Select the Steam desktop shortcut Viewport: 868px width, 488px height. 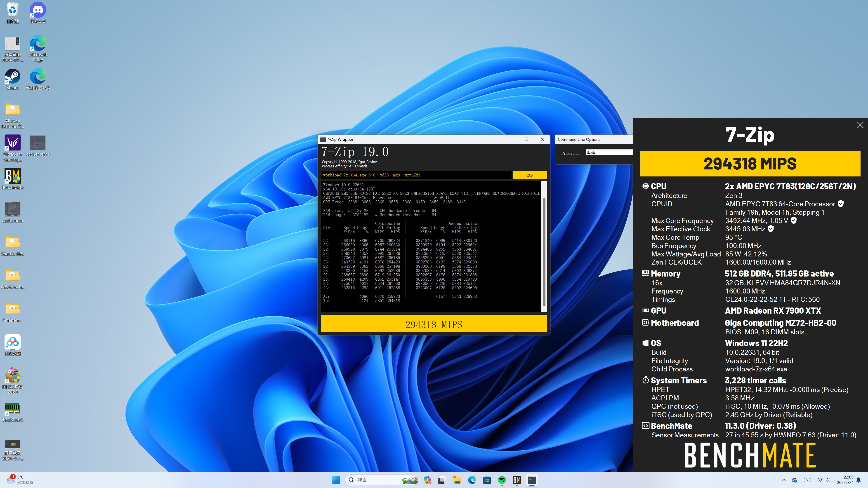(x=12, y=80)
